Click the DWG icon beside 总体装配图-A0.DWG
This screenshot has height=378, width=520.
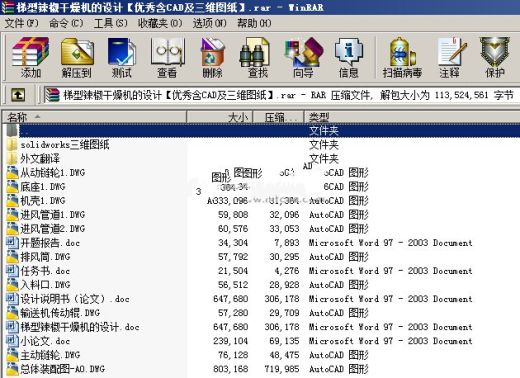click(x=12, y=369)
